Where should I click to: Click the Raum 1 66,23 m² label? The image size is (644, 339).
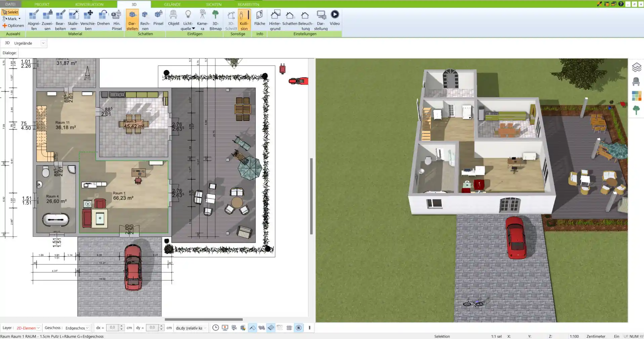click(123, 196)
